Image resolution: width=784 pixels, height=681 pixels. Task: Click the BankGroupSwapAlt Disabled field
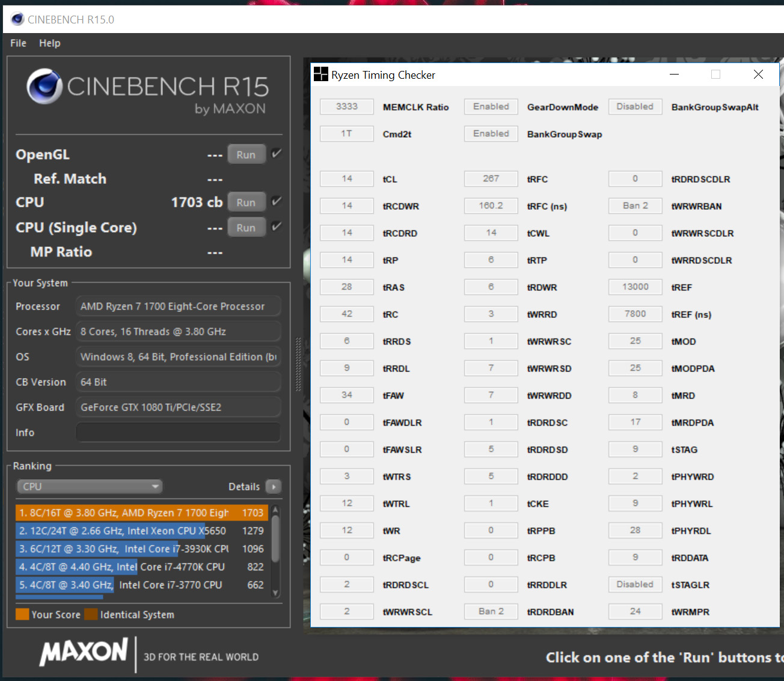coord(635,106)
